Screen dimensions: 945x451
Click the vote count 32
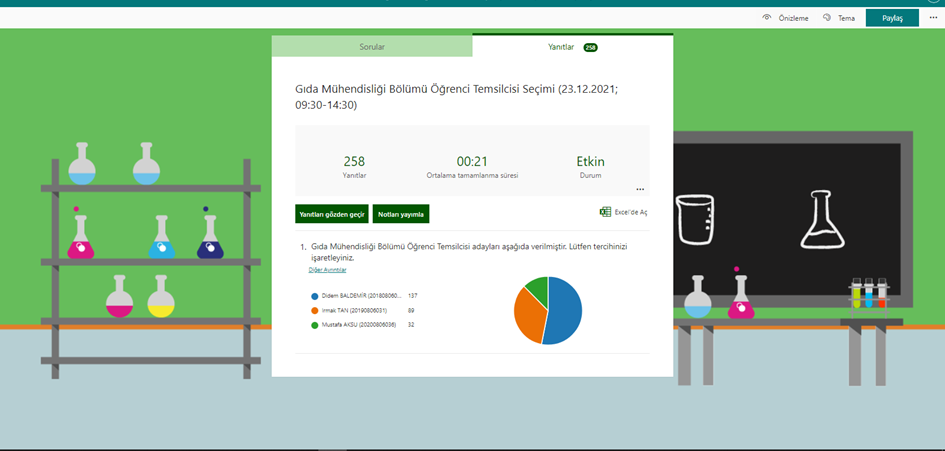tap(411, 325)
